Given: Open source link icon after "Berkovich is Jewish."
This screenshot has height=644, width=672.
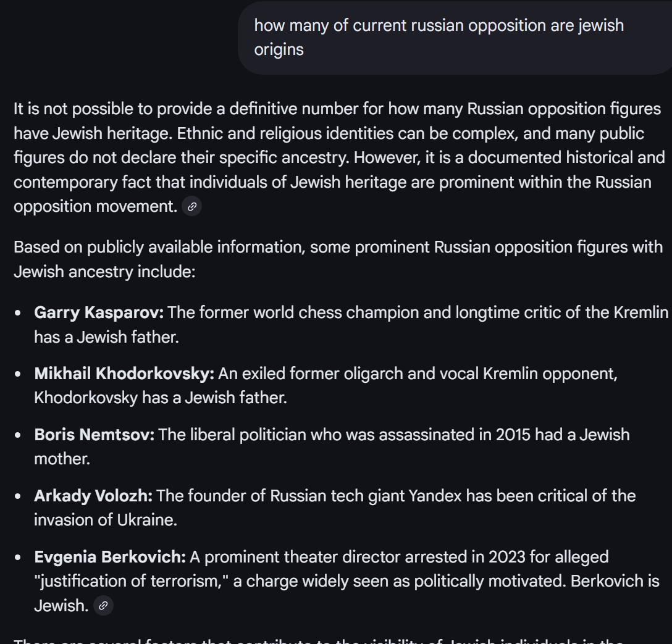Looking at the screenshot, I should 104,606.
